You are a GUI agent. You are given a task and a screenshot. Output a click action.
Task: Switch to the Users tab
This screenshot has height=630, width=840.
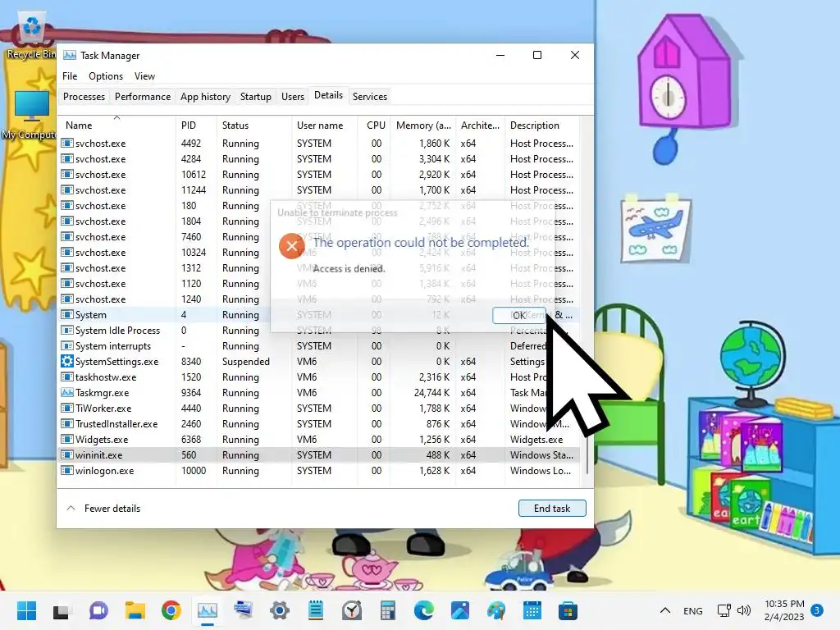click(x=293, y=97)
